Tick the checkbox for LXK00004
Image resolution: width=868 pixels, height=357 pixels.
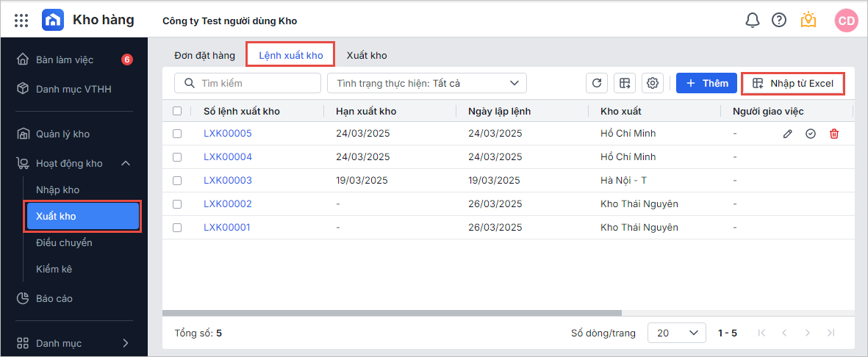click(176, 157)
